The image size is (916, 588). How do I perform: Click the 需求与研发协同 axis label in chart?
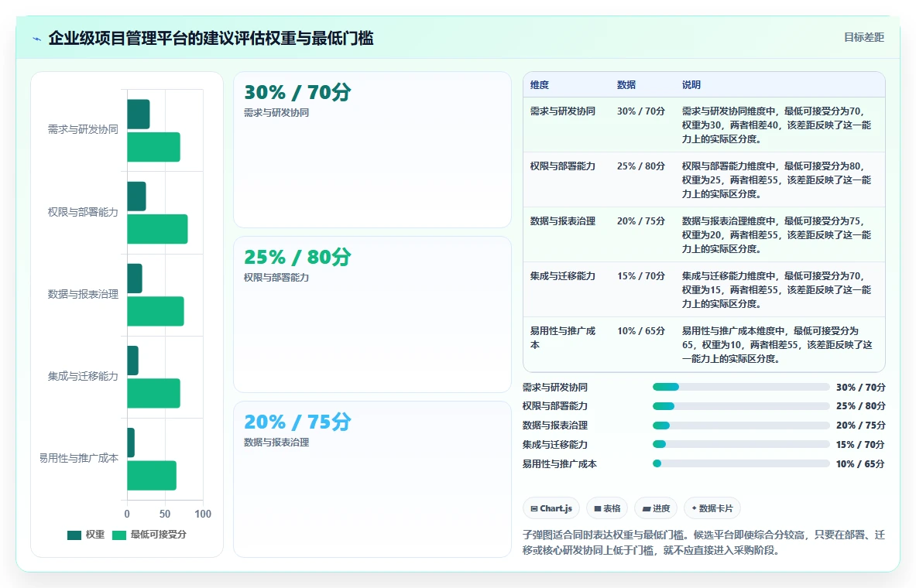(83, 130)
